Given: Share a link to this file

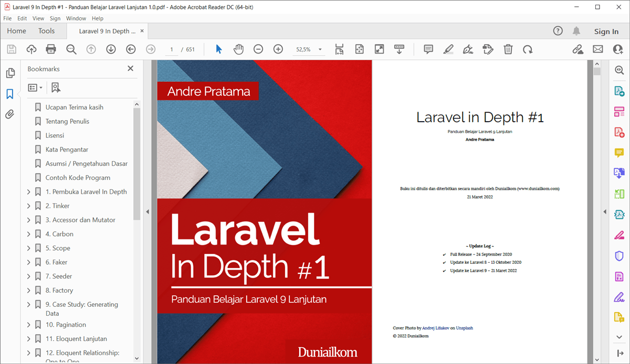Looking at the screenshot, I should pyautogui.click(x=577, y=49).
